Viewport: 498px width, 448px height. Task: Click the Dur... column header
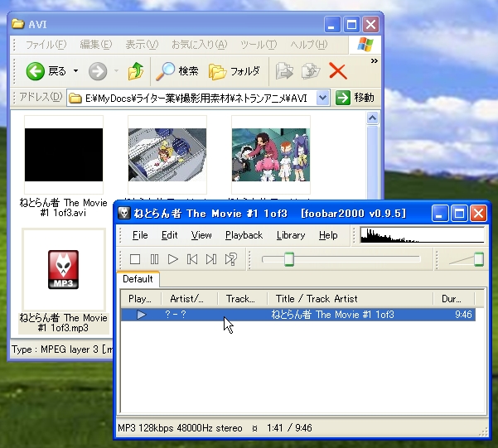pyautogui.click(x=453, y=299)
